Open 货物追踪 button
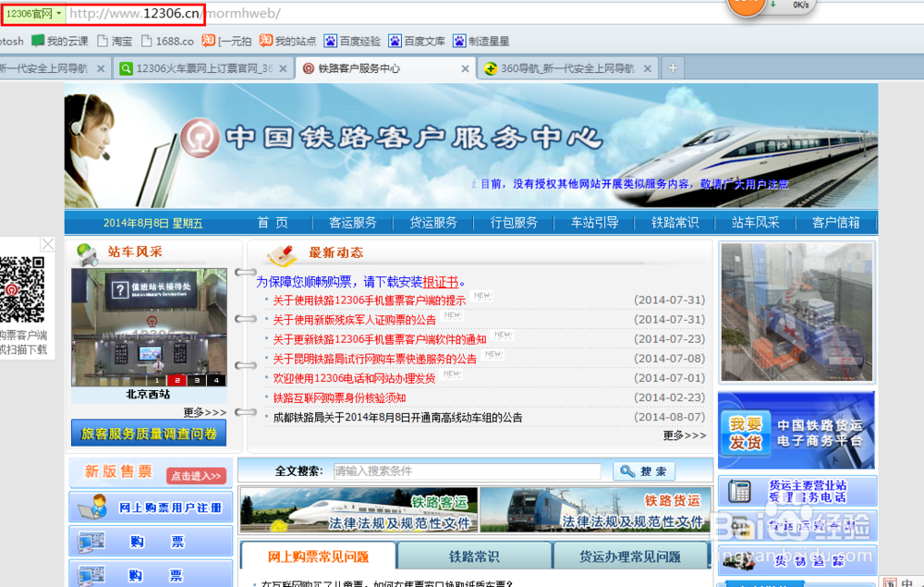Viewport: 924px width, 587px height. pyautogui.click(x=797, y=560)
